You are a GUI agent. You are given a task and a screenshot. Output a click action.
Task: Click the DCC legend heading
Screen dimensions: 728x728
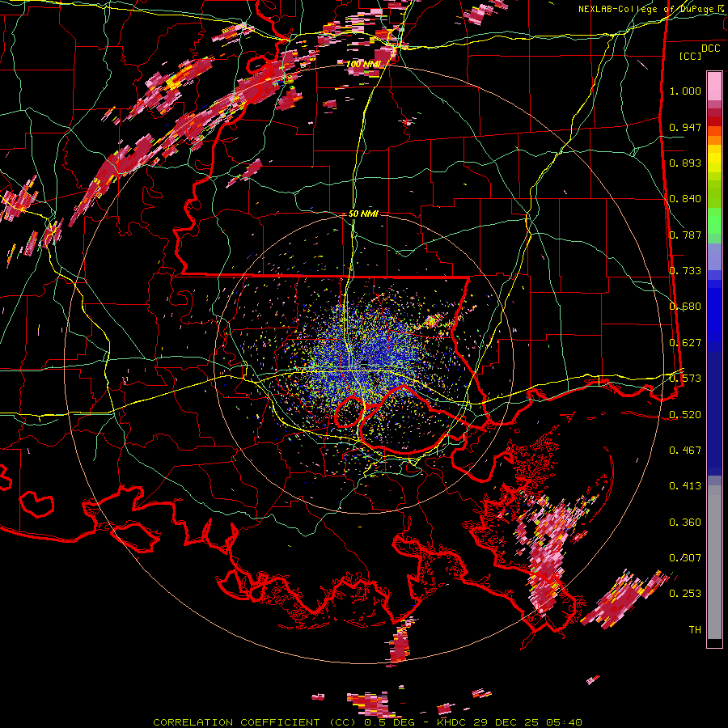coord(710,49)
